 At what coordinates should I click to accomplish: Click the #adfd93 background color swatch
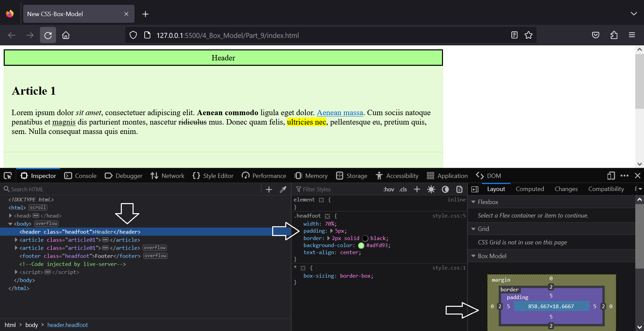pos(361,245)
